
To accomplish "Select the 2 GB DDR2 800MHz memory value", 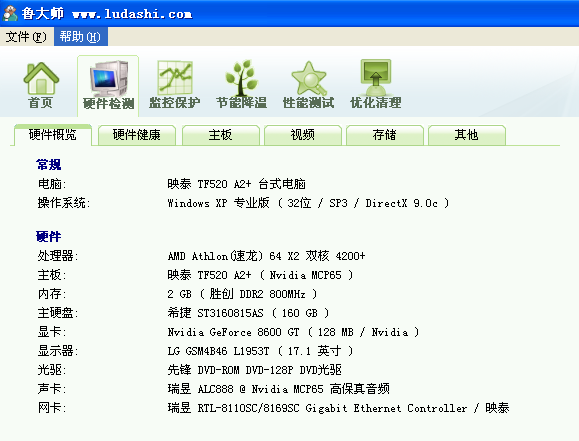I will (242, 294).
